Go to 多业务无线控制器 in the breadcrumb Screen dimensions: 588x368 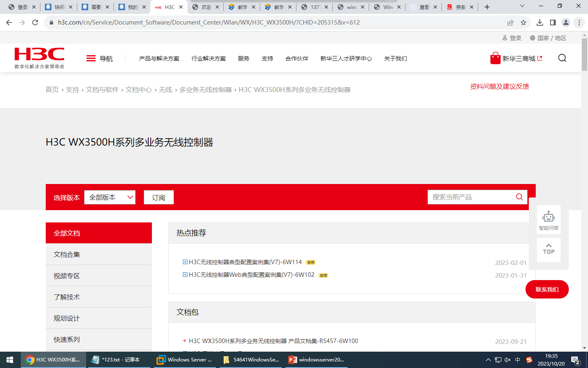206,90
